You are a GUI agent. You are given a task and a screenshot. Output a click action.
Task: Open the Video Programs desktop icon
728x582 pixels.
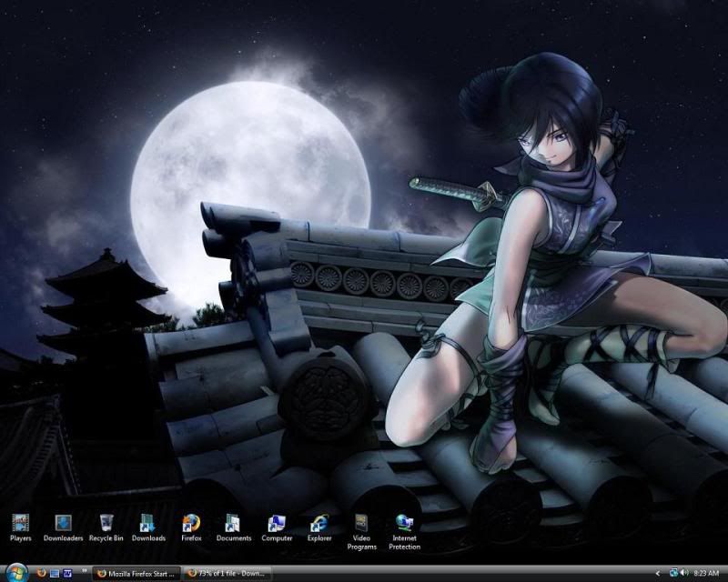tap(362, 525)
